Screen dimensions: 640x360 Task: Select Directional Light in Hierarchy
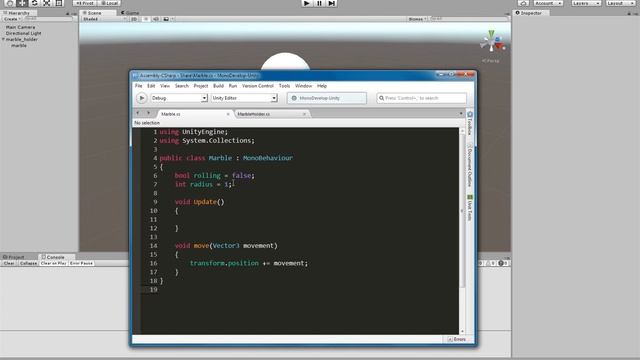pos(23,33)
